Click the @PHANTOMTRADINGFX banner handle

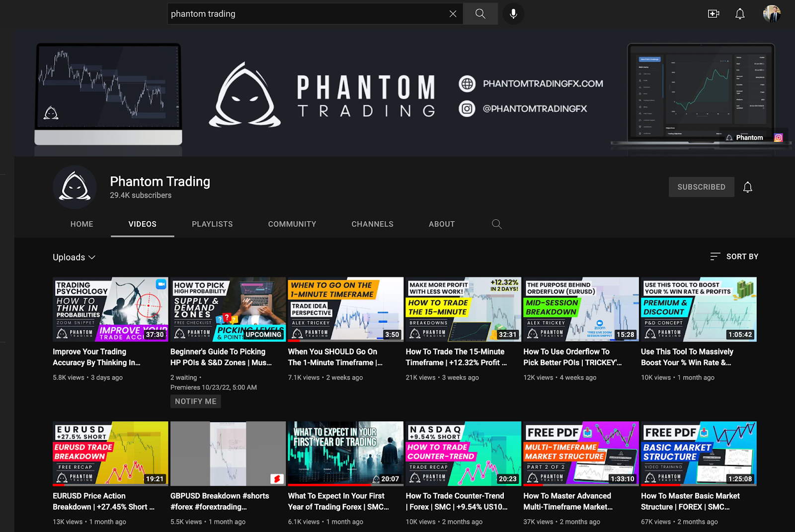click(x=535, y=108)
